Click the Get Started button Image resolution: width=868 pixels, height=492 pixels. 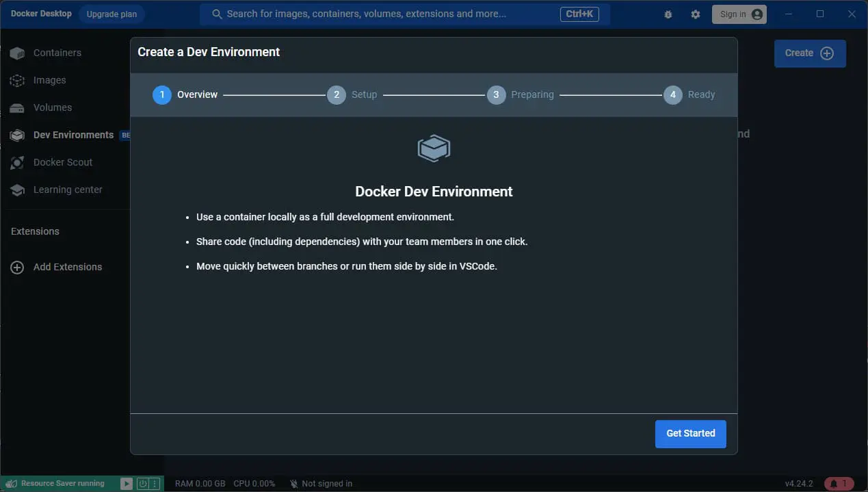coord(691,434)
